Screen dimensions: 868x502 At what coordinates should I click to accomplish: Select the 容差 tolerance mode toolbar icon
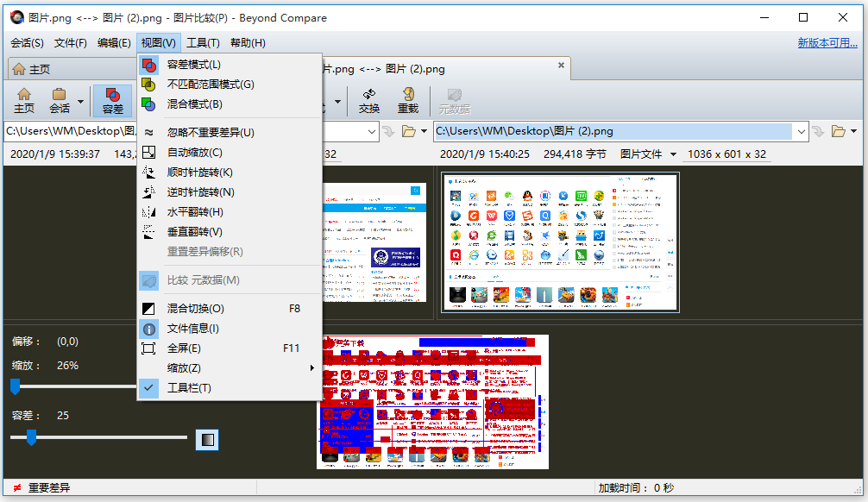pyautogui.click(x=112, y=100)
